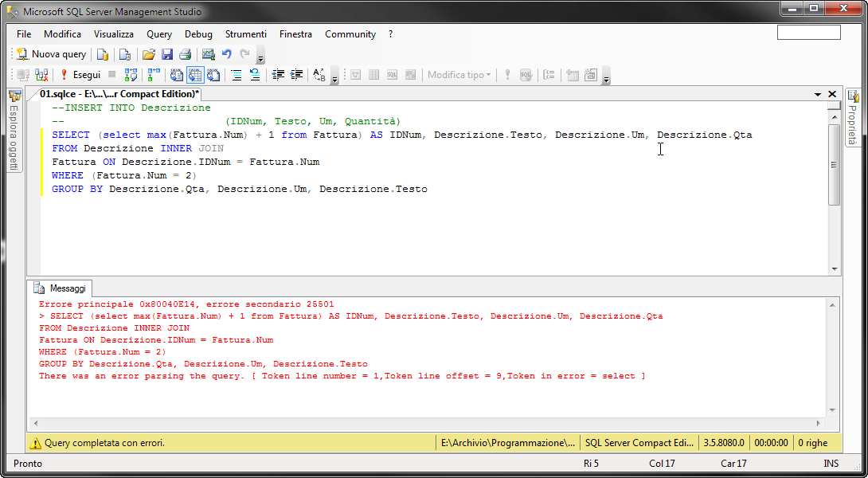Save the query with the floppy disk icon
The image size is (868, 478).
(167, 54)
